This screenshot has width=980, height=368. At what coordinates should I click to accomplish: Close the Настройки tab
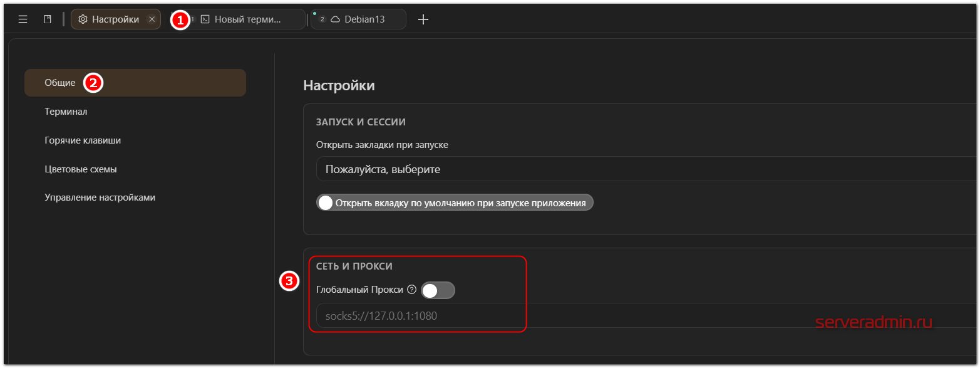(x=152, y=19)
